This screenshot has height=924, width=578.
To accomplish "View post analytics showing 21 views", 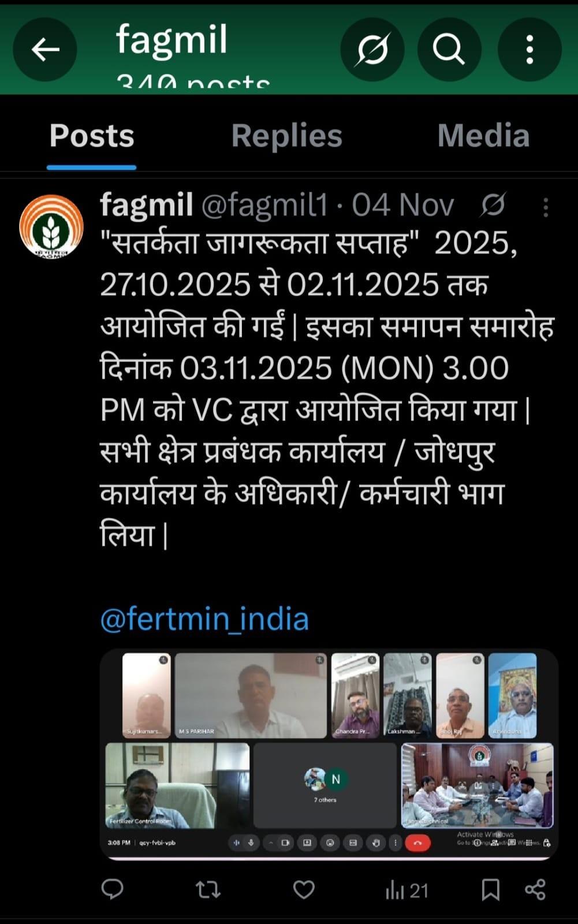I will click(x=407, y=891).
